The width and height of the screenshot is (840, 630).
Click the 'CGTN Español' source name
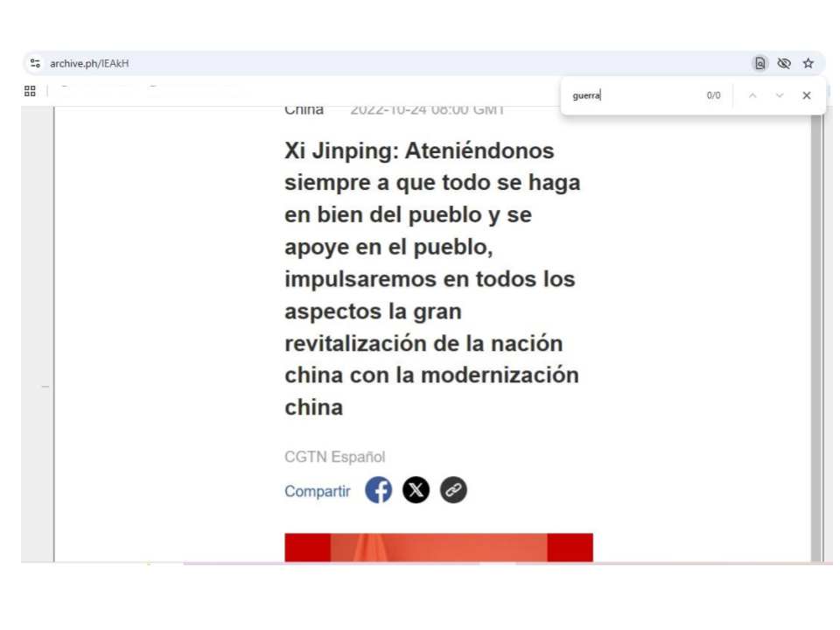[334, 457]
